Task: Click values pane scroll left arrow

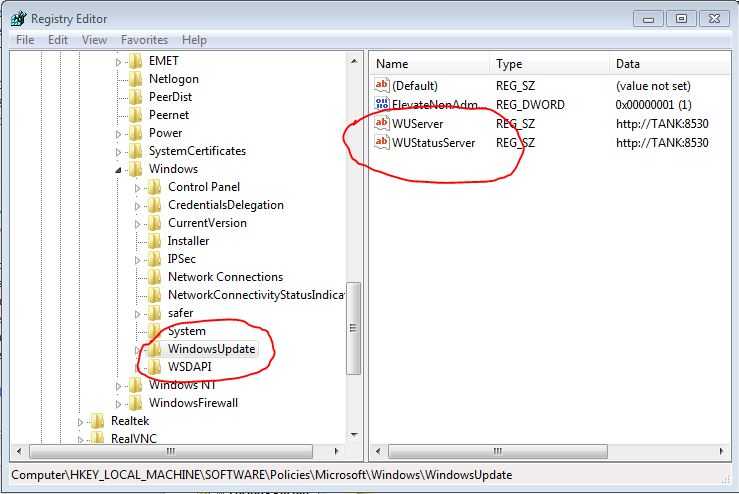Action: 378,452
